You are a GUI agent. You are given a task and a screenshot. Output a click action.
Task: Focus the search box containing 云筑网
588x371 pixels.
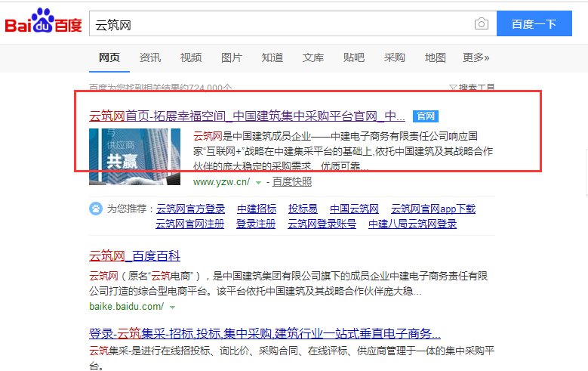pos(293,23)
